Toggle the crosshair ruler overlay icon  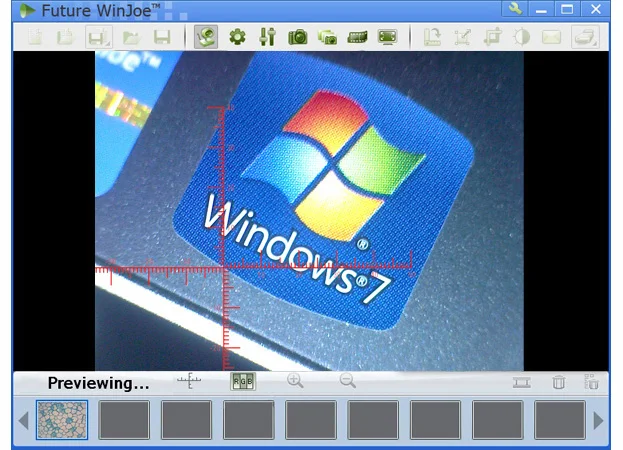click(x=189, y=381)
